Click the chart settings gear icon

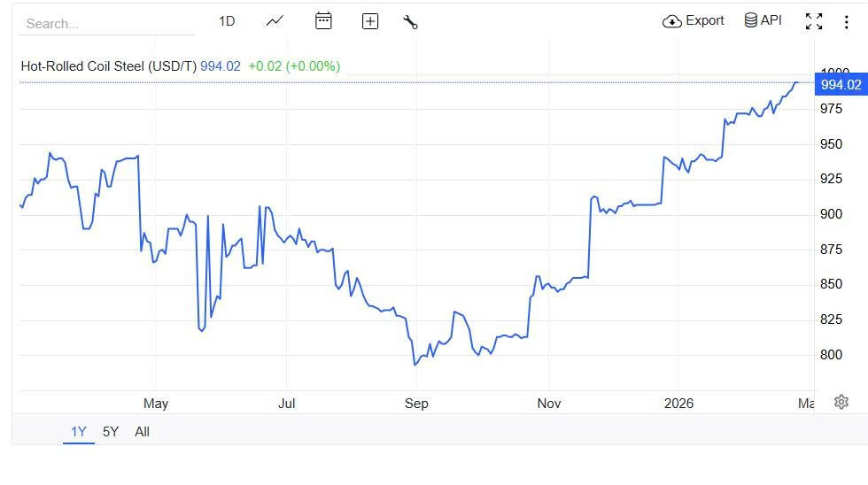841,402
